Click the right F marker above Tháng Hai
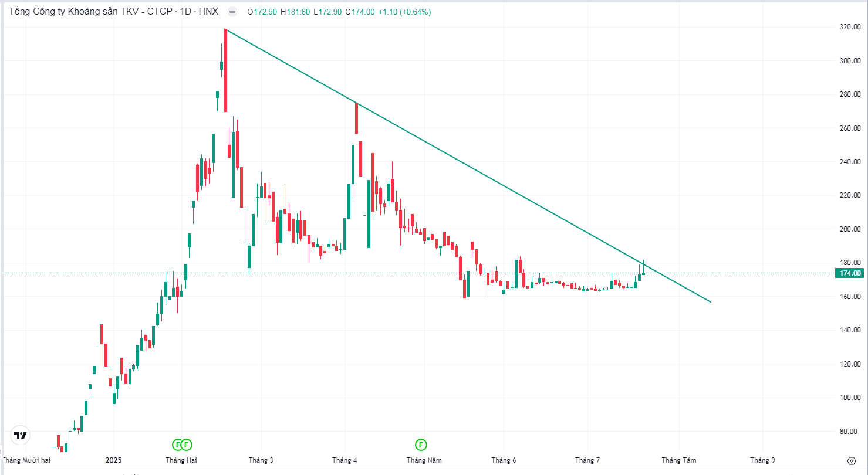 click(x=187, y=444)
